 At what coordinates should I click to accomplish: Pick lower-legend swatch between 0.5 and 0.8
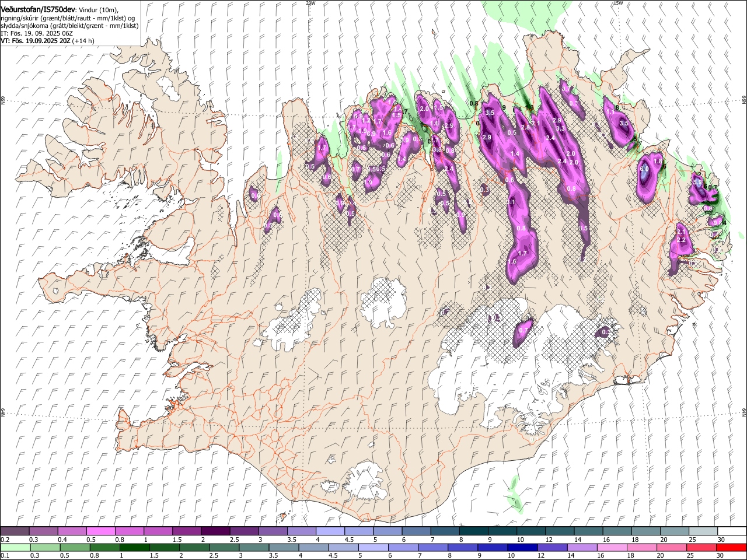pyautogui.click(x=75, y=547)
